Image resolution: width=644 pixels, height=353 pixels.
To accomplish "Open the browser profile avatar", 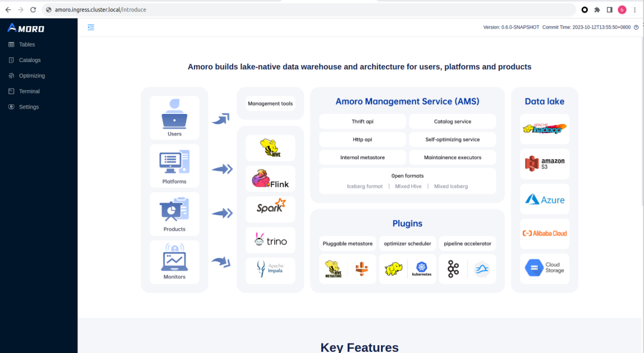I will [x=622, y=10].
